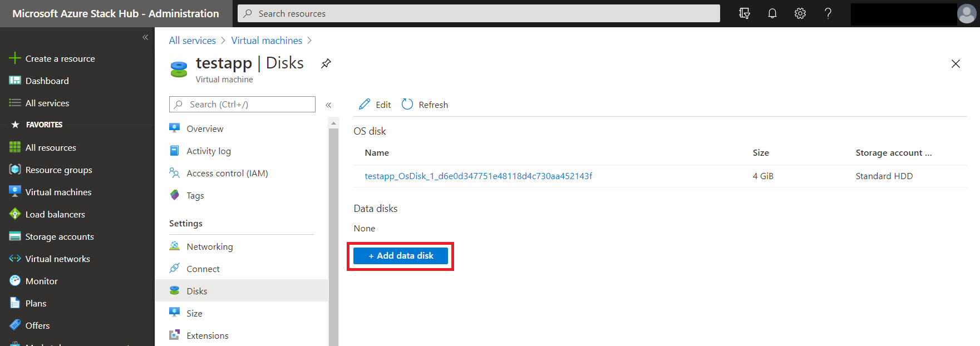Click the Microsoft Azure Stack Hub title
The height and width of the screenshot is (346, 980).
click(x=115, y=13)
